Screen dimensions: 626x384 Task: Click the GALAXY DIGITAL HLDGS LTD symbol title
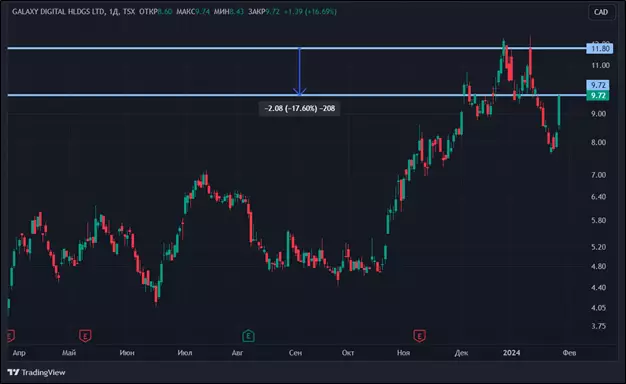59,12
